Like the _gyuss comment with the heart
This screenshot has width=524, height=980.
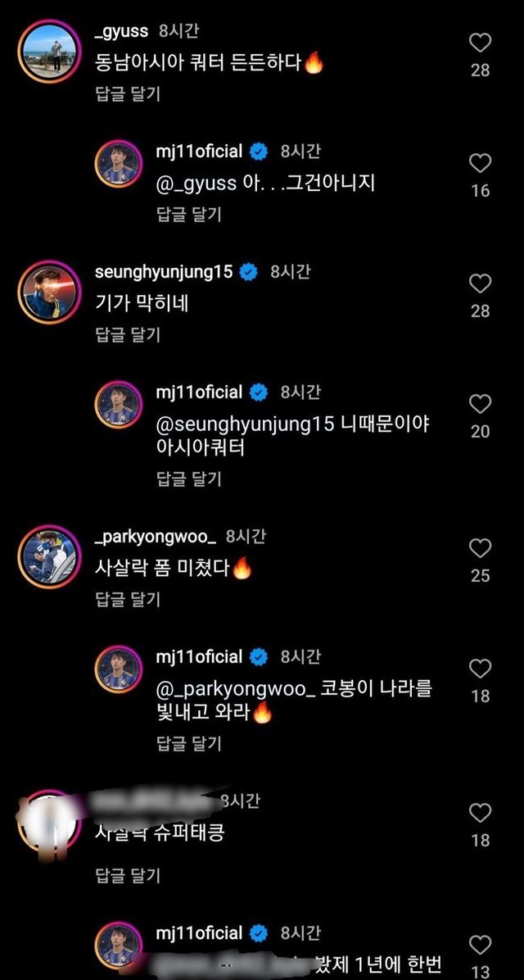click(480, 43)
